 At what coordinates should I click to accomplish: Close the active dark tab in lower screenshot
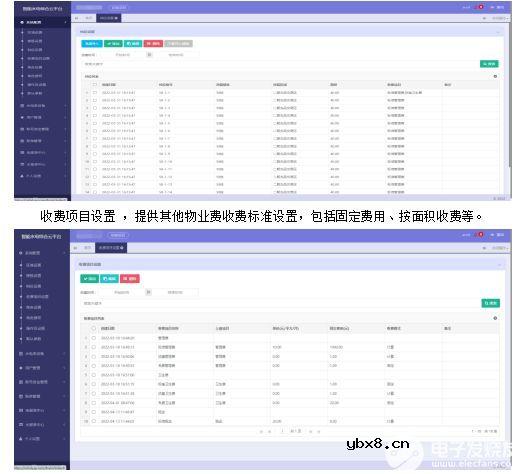click(x=122, y=248)
